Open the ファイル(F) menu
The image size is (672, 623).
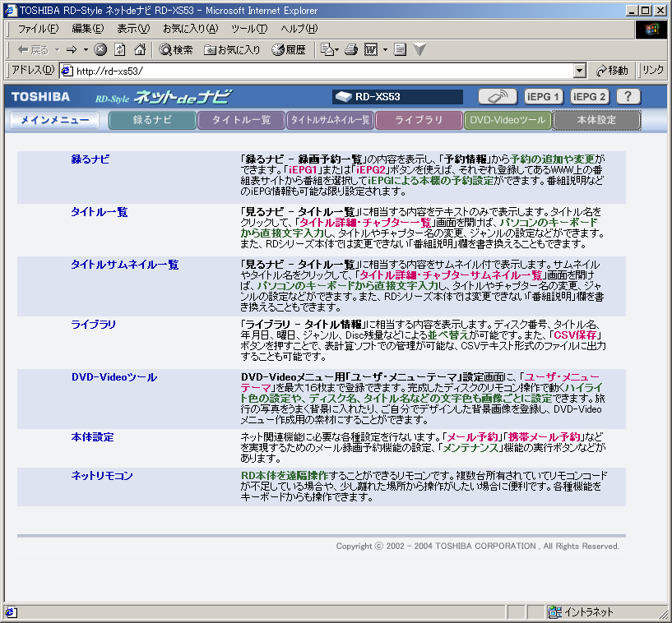click(x=38, y=29)
